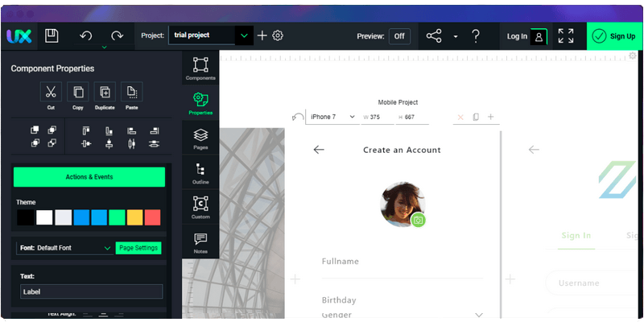This screenshot has height=322, width=644.
Task: Open the Notes tab
Action: pyautogui.click(x=200, y=242)
